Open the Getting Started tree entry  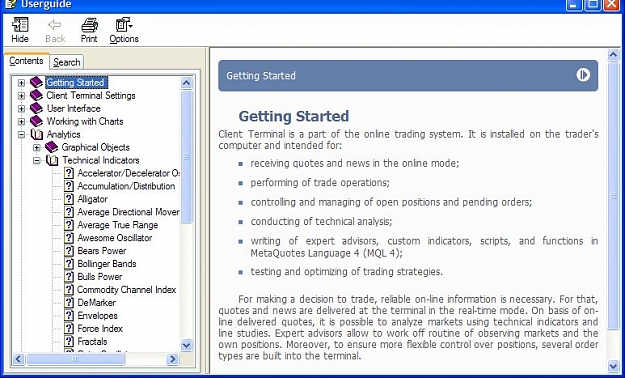(x=76, y=83)
